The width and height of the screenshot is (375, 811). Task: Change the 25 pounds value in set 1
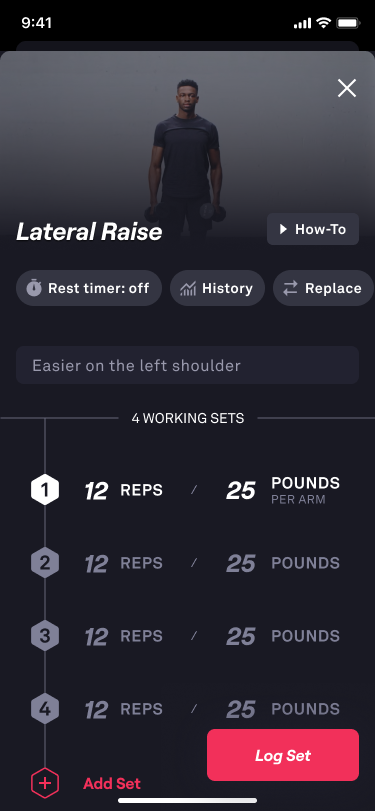point(241,491)
